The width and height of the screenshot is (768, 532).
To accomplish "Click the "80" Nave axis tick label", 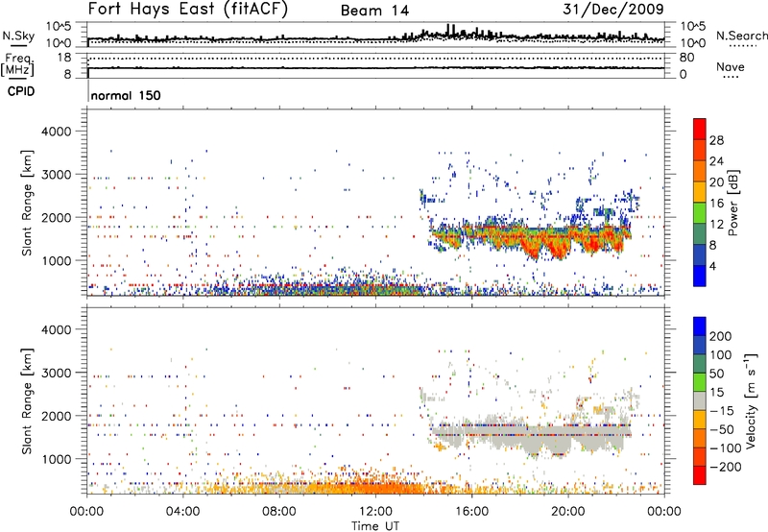I will click(x=686, y=58).
